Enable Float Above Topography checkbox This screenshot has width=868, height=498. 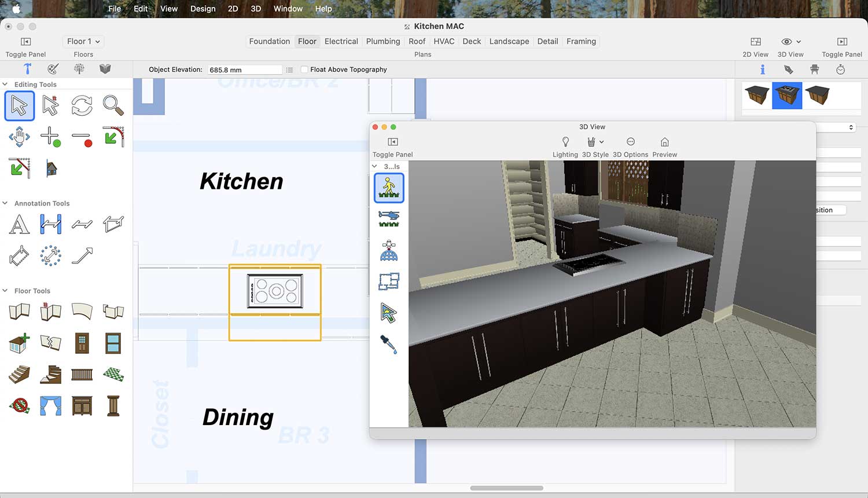click(304, 69)
